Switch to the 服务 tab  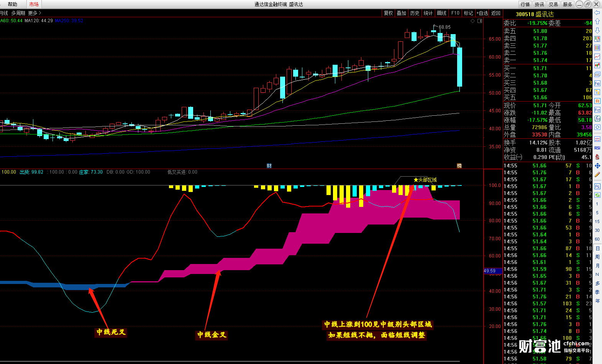coord(568,4)
